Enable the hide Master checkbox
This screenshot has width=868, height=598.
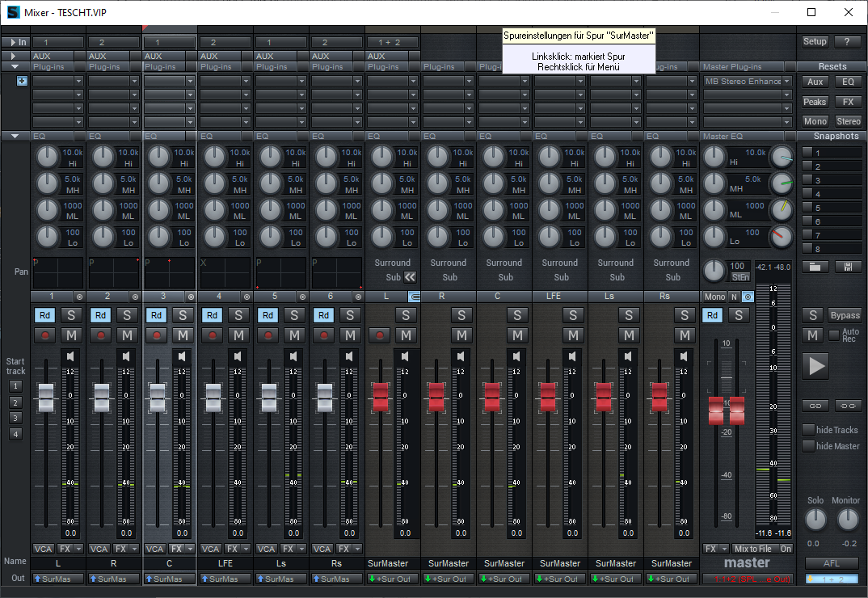point(808,446)
